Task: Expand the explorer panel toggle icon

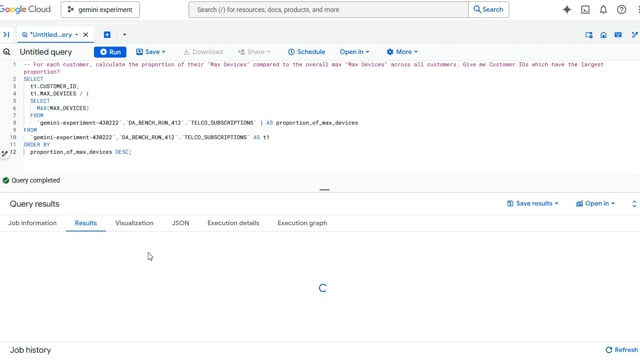Action: click(x=7, y=35)
